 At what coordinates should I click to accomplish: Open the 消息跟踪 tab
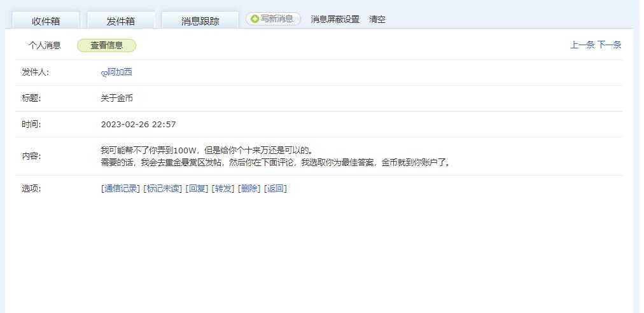[x=200, y=21]
